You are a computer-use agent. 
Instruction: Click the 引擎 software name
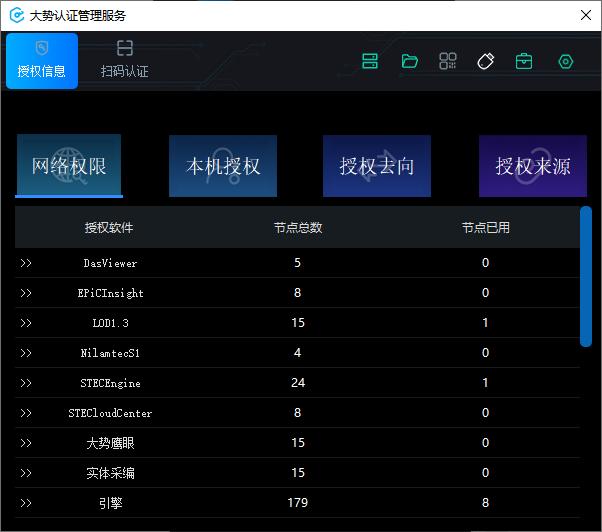pos(111,503)
